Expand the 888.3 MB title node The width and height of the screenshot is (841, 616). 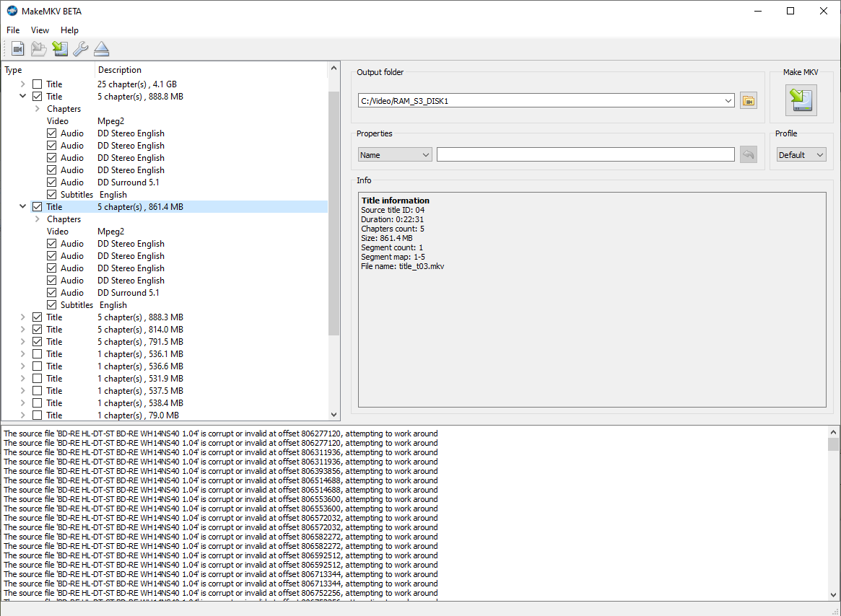22,317
